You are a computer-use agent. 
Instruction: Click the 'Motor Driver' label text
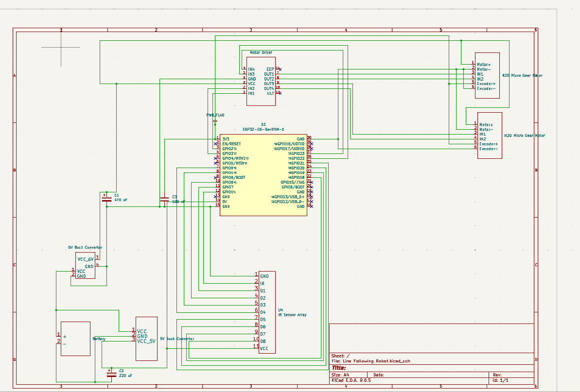pyautogui.click(x=261, y=52)
